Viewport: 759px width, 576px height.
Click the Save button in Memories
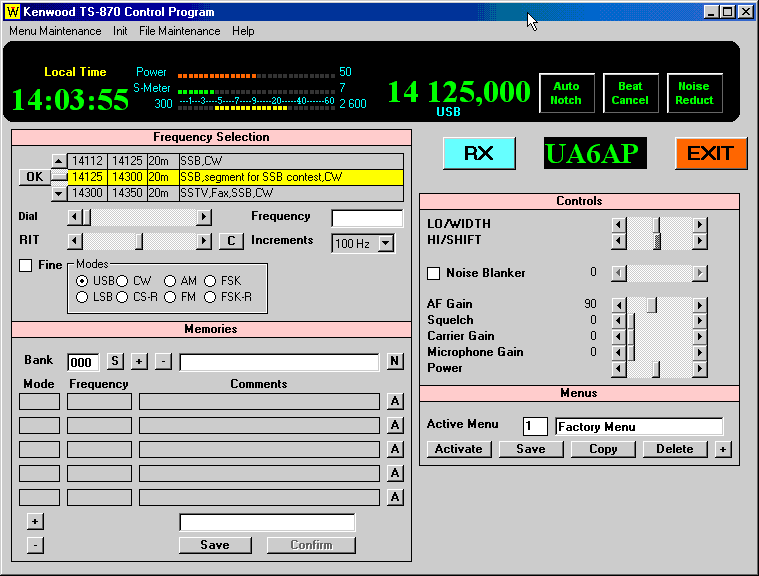coord(215,545)
